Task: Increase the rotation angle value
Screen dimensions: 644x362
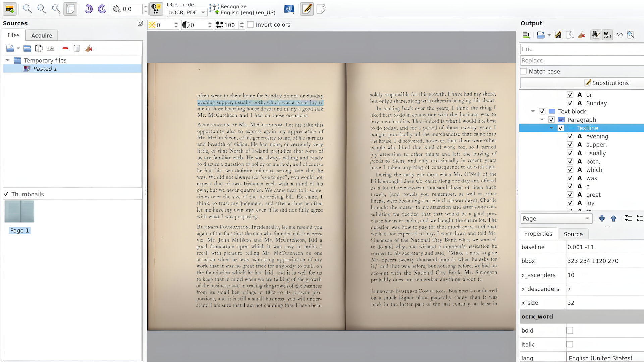Action: (x=145, y=7)
